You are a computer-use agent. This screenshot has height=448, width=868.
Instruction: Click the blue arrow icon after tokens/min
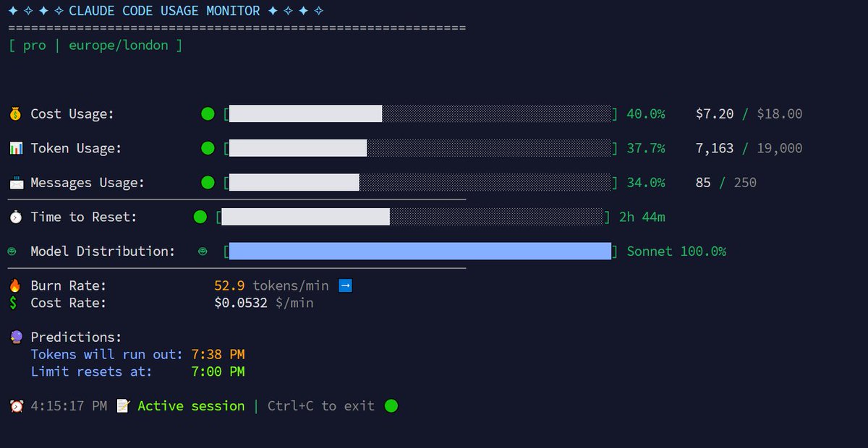click(345, 285)
